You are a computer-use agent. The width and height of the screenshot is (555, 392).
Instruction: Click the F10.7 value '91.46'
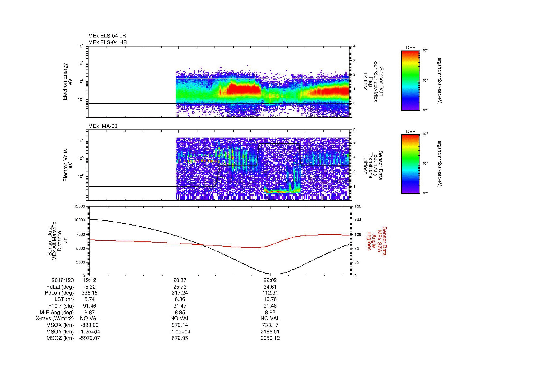click(89, 306)
